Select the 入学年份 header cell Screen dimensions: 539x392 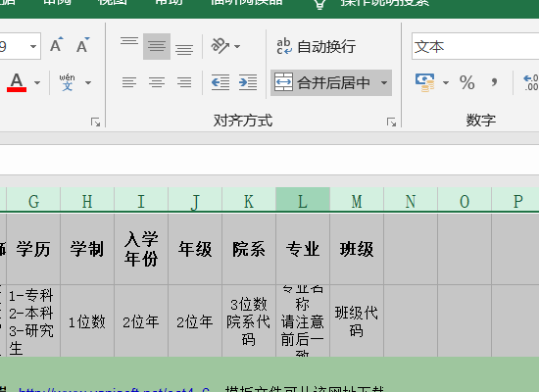[141, 249]
